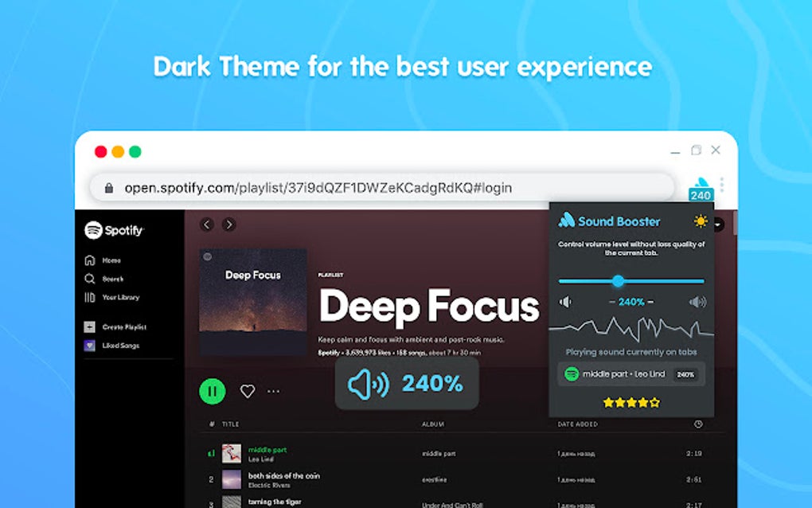The height and width of the screenshot is (508, 812).
Task: Expand the user profile dropdown arrow
Action: point(719,225)
